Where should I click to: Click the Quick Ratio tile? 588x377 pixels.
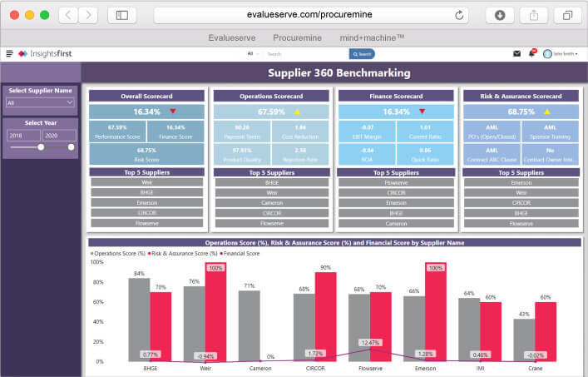point(425,155)
